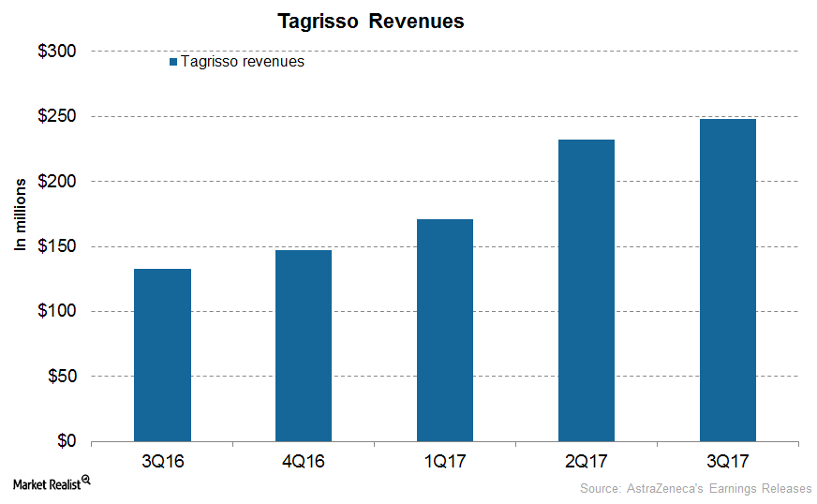This screenshot has width=817, height=504.
Task: Click the '$0' axis label
Action: [x=67, y=441]
